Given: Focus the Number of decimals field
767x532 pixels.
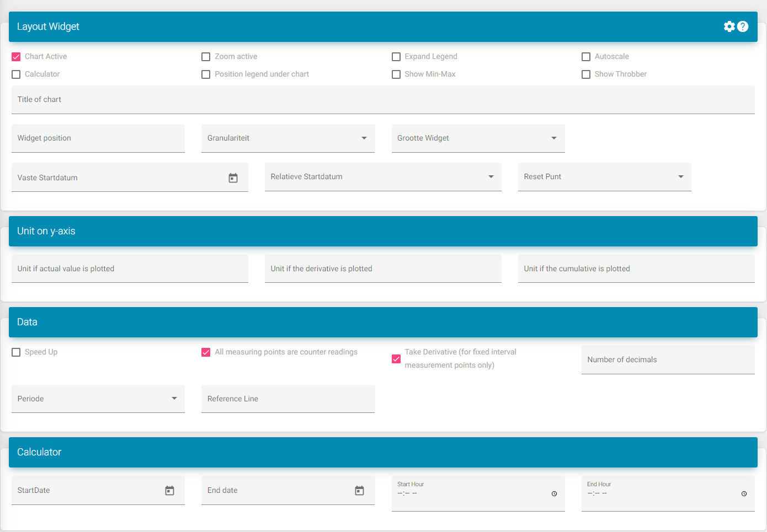Looking at the screenshot, I should [x=668, y=360].
